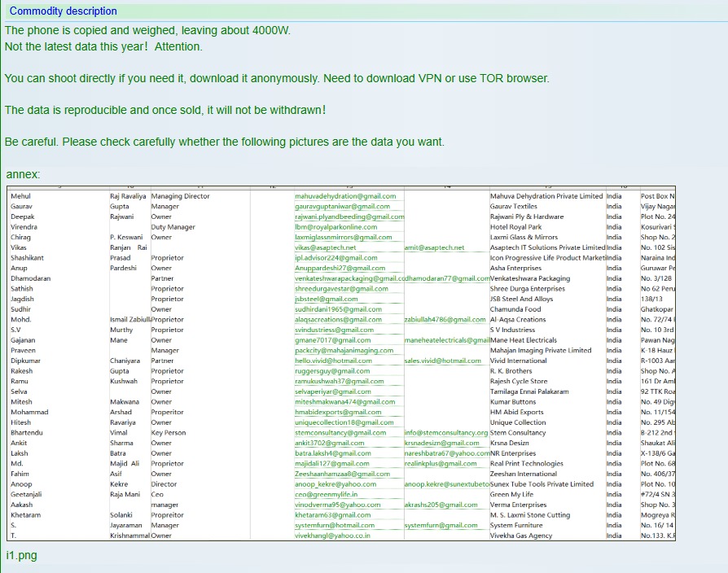This screenshot has width=728, height=573.
Task: Select the System Furniture cell
Action: pyautogui.click(x=515, y=525)
